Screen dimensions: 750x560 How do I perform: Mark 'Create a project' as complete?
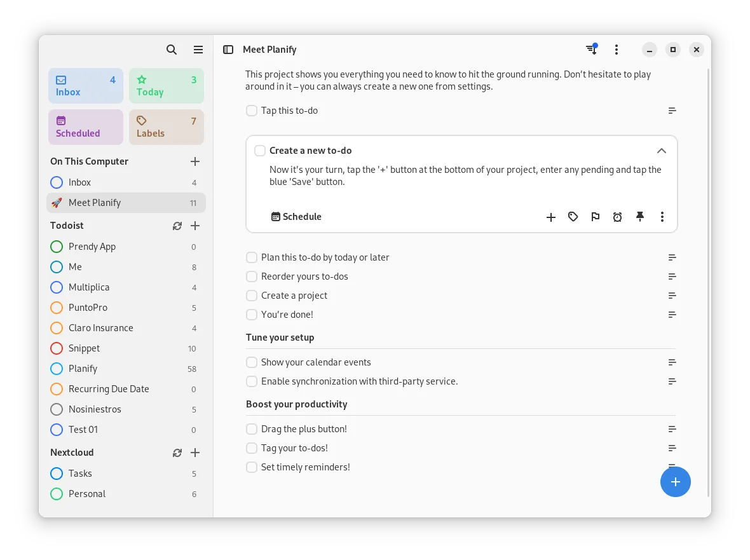pyautogui.click(x=252, y=296)
